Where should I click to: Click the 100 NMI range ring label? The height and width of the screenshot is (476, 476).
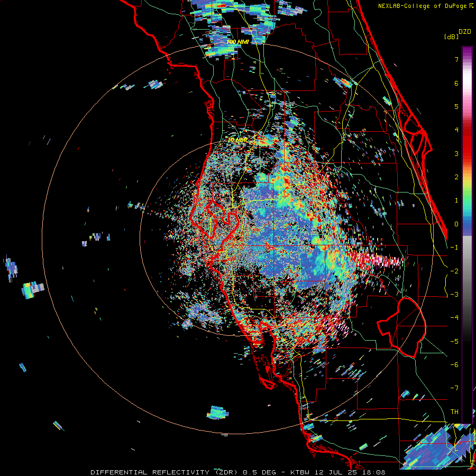[x=237, y=42]
